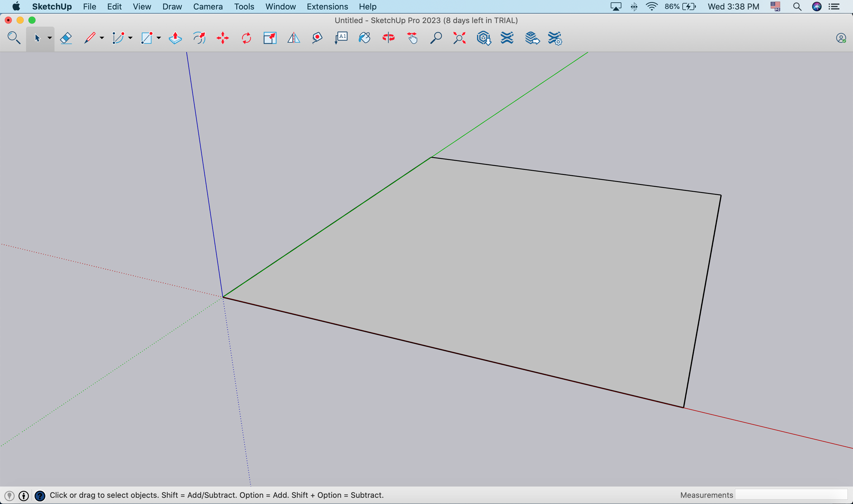Screen dimensions: 853x504
Task: Open the Notification Center list icon
Action: click(x=834, y=7)
